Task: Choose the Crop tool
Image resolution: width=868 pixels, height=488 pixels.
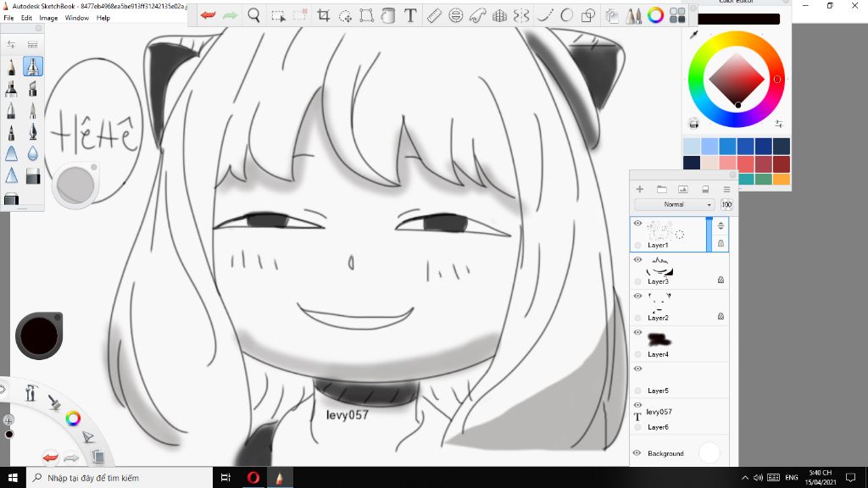Action: coord(324,15)
